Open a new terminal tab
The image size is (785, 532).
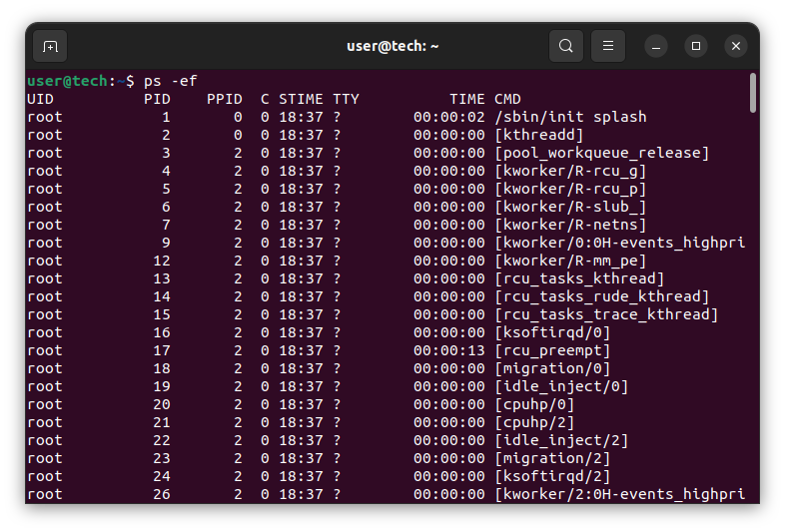[50, 46]
